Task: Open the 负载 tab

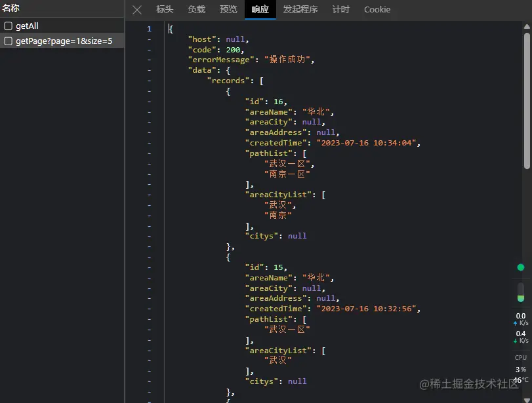Action: (196, 9)
